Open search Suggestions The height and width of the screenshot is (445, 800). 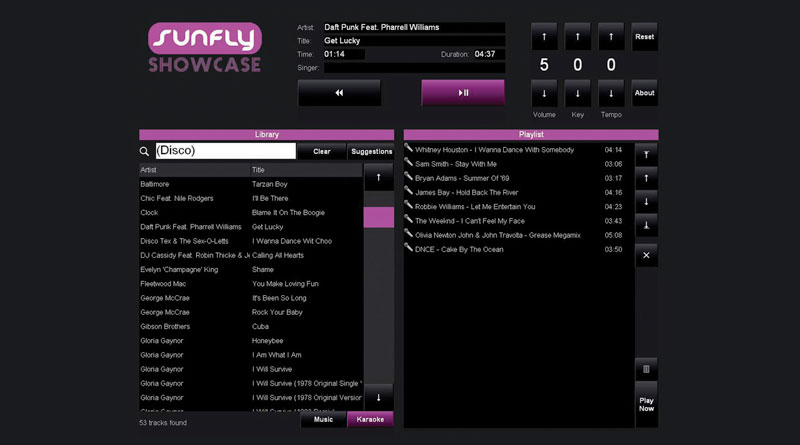click(372, 152)
